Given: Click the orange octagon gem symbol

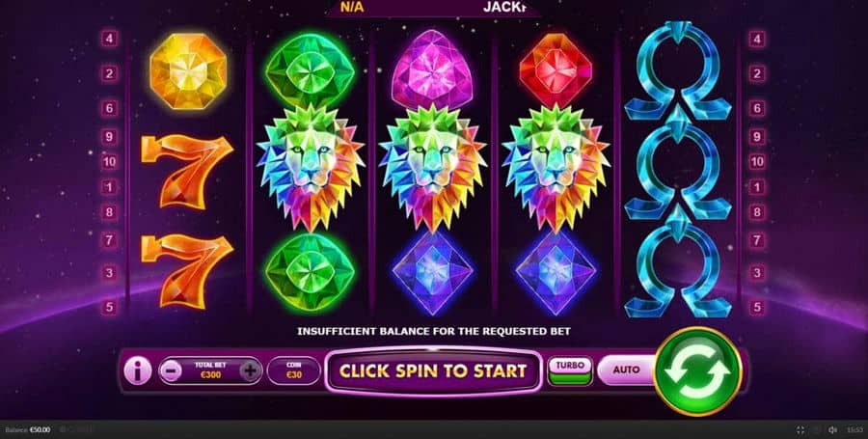Looking at the screenshot, I should pyautogui.click(x=188, y=71).
